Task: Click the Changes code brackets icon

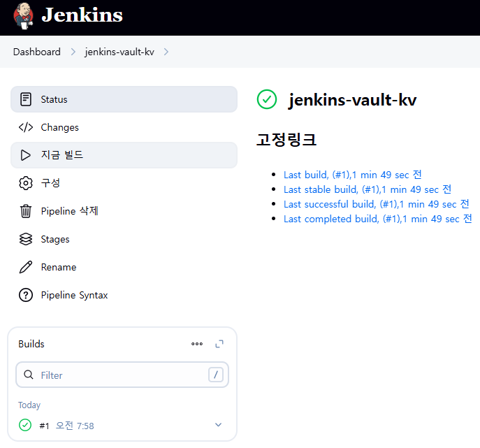Action: pyautogui.click(x=26, y=127)
